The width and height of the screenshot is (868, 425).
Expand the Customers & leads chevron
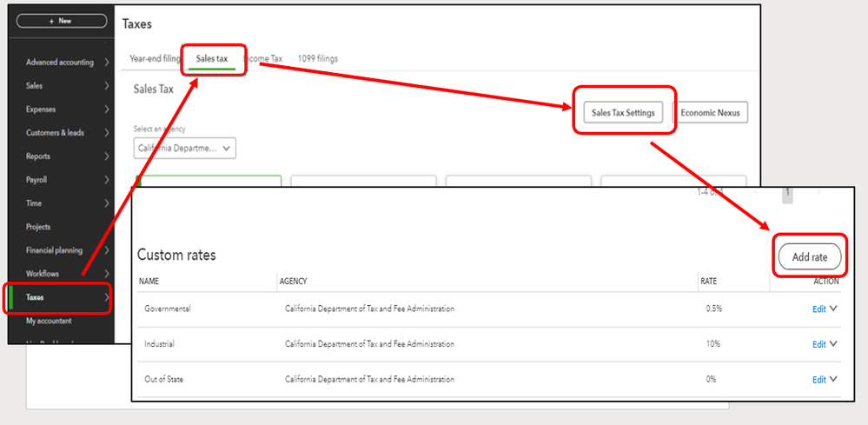pos(106,133)
